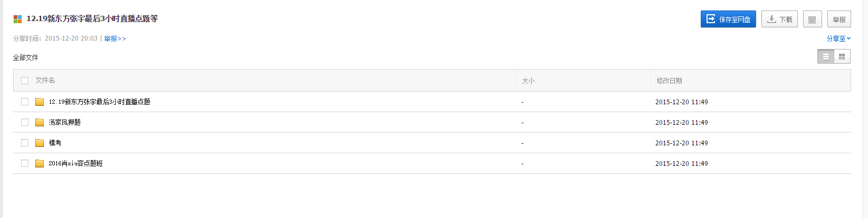Screen dimensions: 868x218
Task: Toggle the select-all files checkbox
Action: pos(25,81)
